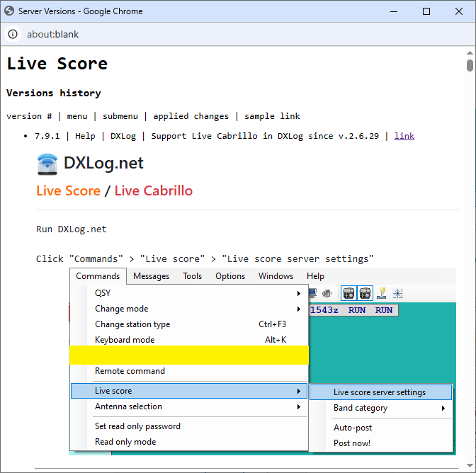Viewport: 476px width, 473px height.
Task: Click the Live Score main page heading
Action: coord(57,64)
